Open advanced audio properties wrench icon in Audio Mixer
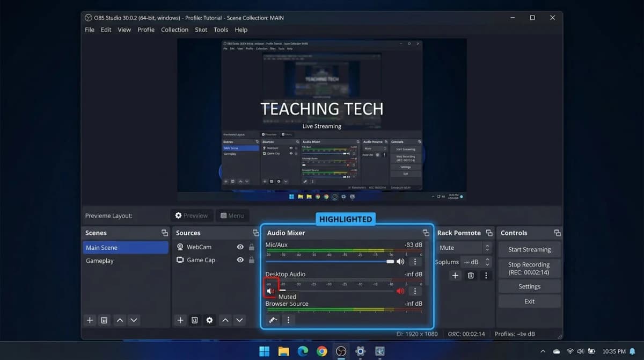644x360 pixels. tap(273, 320)
